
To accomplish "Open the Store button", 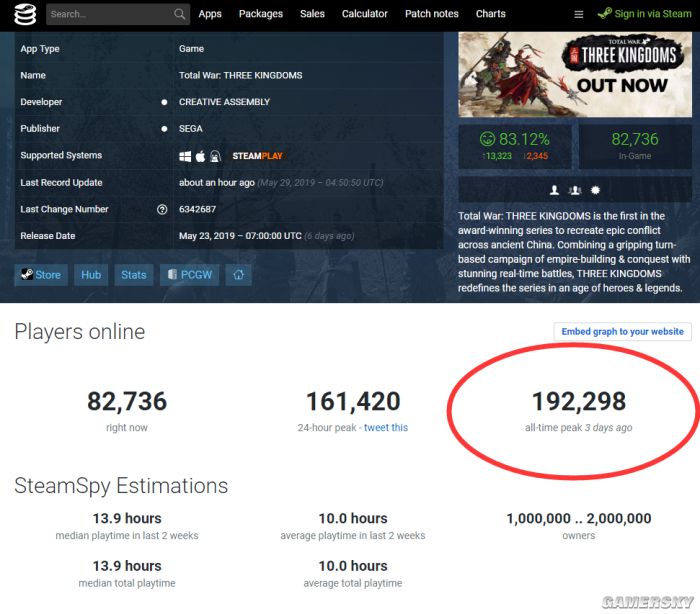I will point(41,275).
